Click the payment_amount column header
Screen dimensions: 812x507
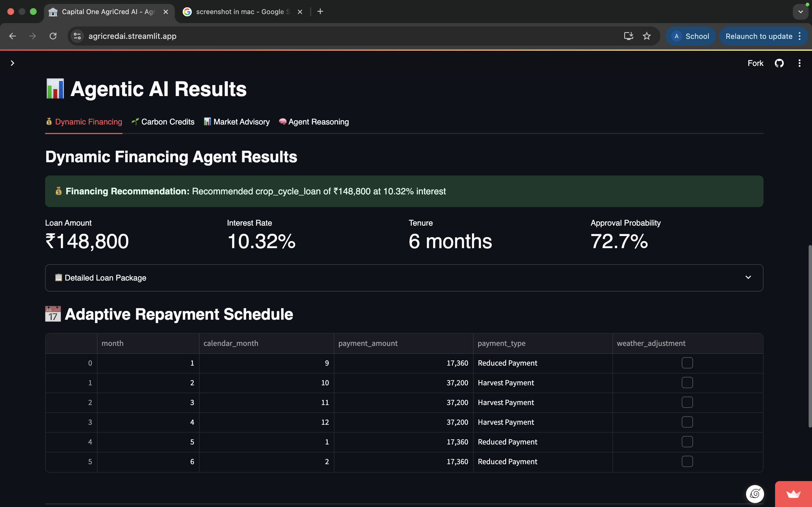pos(368,343)
